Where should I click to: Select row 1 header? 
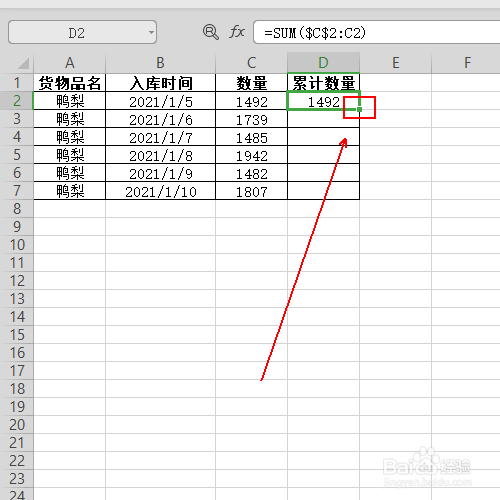pyautogui.click(x=17, y=83)
